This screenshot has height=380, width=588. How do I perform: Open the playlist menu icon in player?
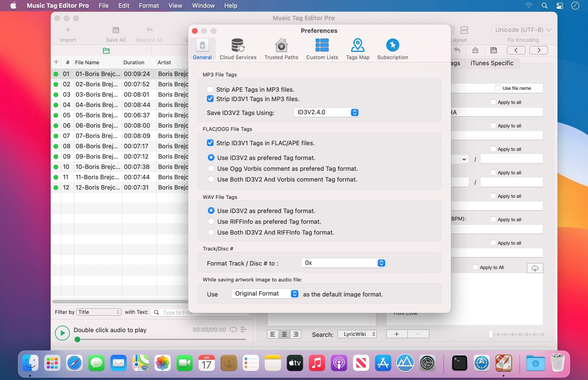click(x=243, y=329)
